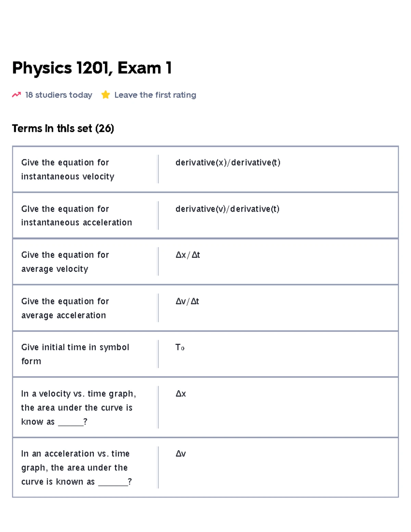Viewport: 411px width, 532px height.
Task: Click the T₀ definition
Action: [180, 347]
